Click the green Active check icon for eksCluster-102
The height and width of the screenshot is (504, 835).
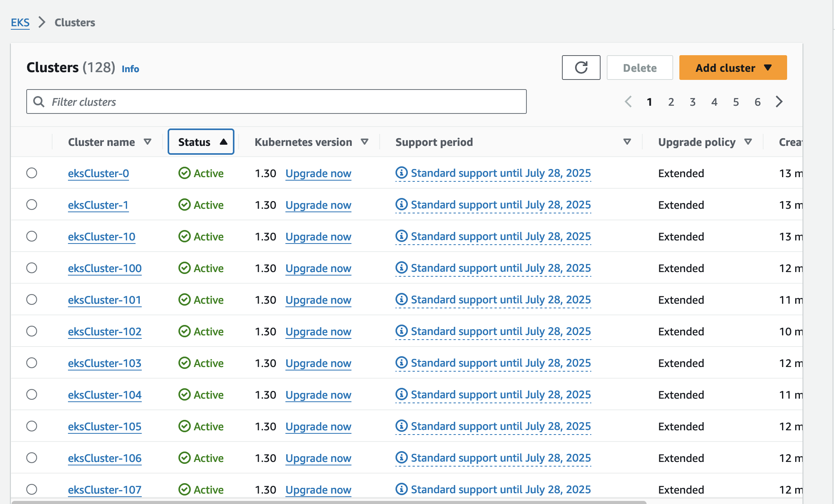[x=184, y=331]
